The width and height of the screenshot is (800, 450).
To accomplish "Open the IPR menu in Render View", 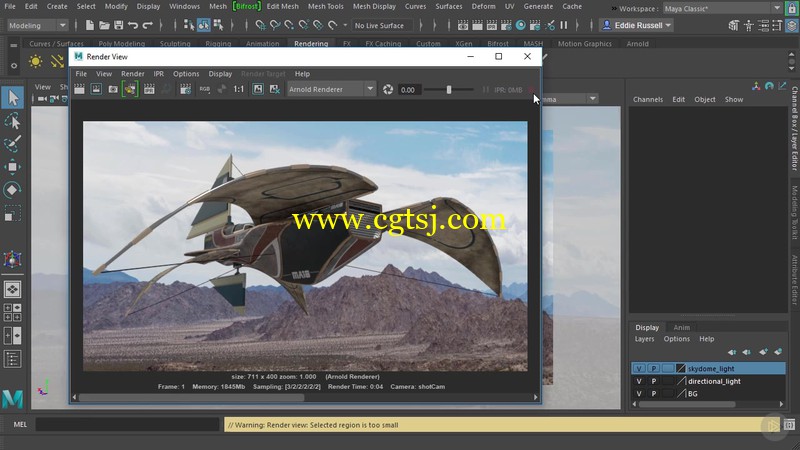I will coord(159,73).
